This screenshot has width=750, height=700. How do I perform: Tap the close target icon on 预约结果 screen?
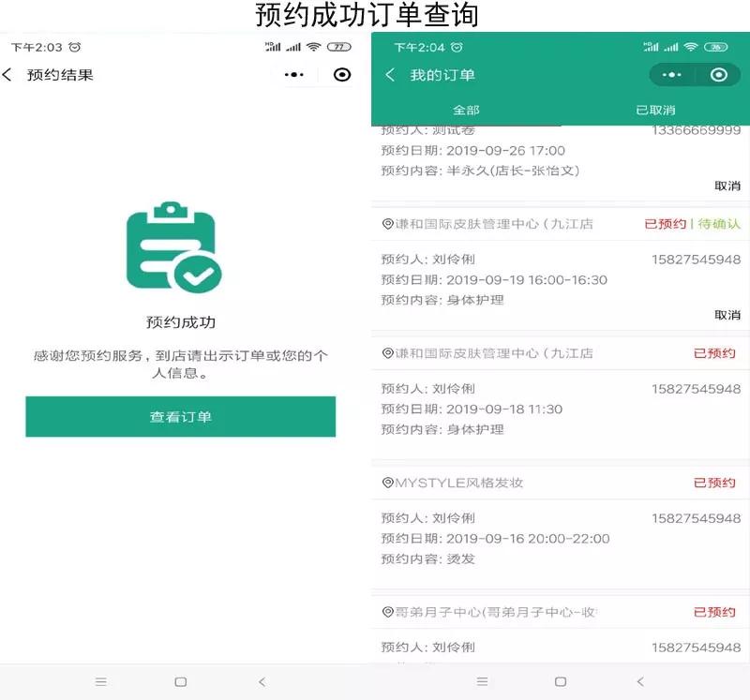(x=342, y=75)
